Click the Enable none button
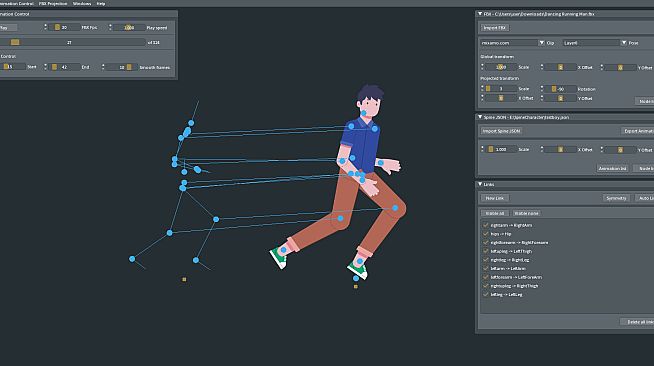 point(526,213)
